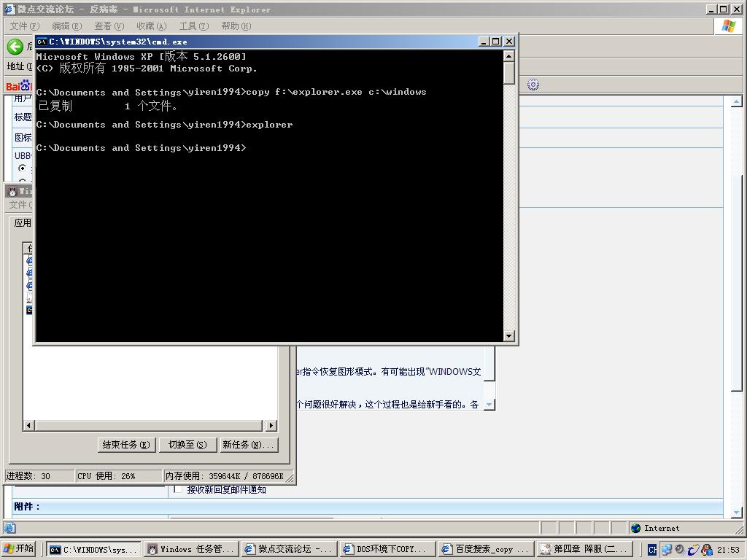This screenshot has height=560, width=747.
Task: Click the cmd.exe title bar icon
Action: click(x=42, y=42)
